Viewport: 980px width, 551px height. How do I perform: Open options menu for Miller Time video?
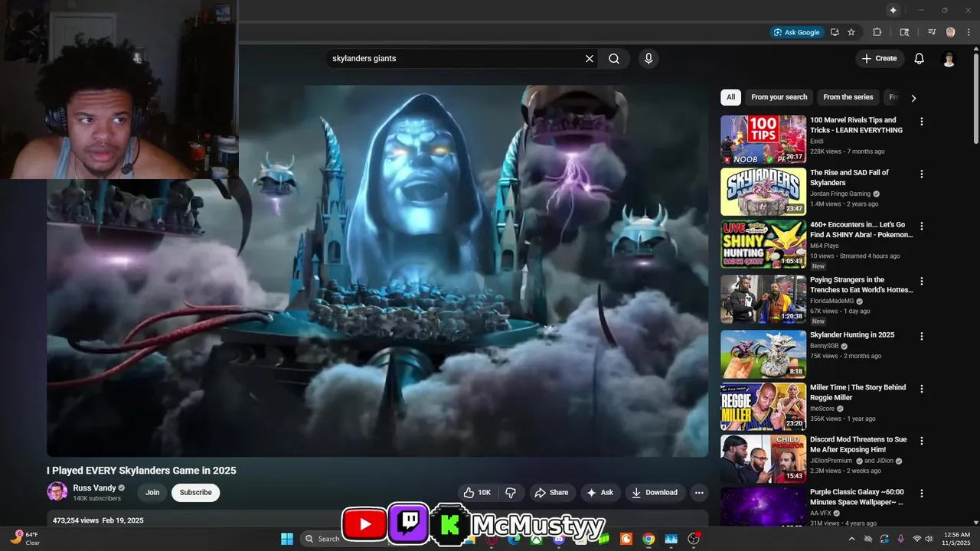pos(922,389)
